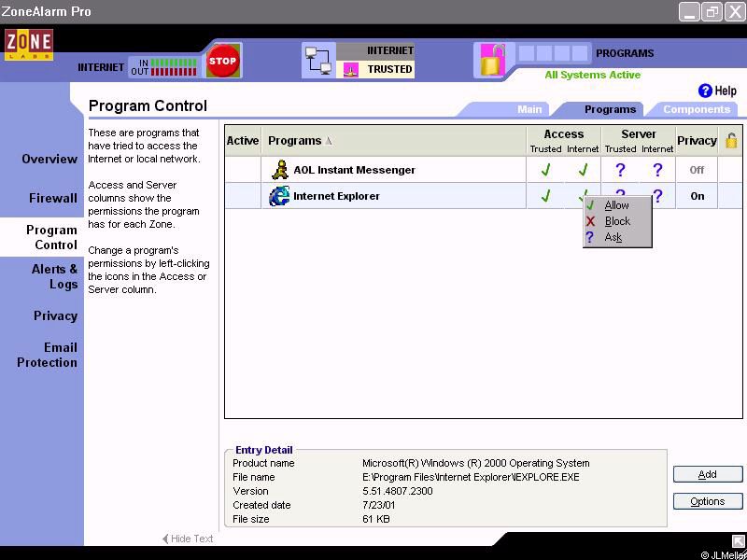Click the Internet Explorer program icon
Image resolution: width=747 pixels, height=560 pixels.
click(x=278, y=196)
